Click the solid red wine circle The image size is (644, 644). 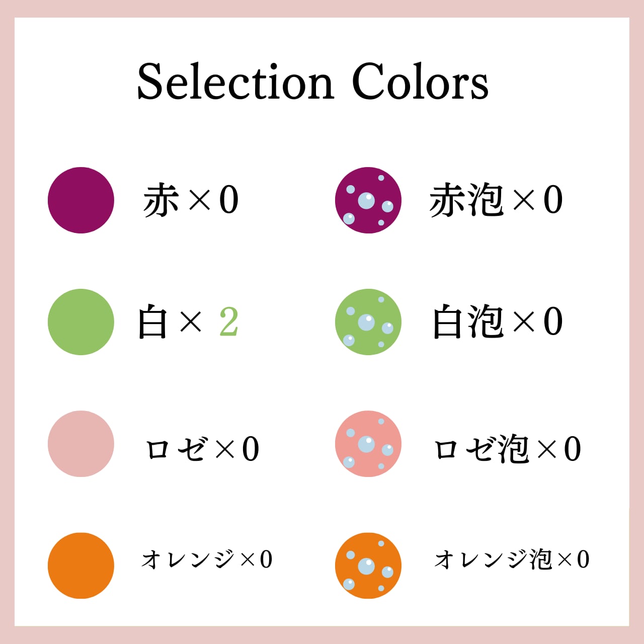coord(81,200)
